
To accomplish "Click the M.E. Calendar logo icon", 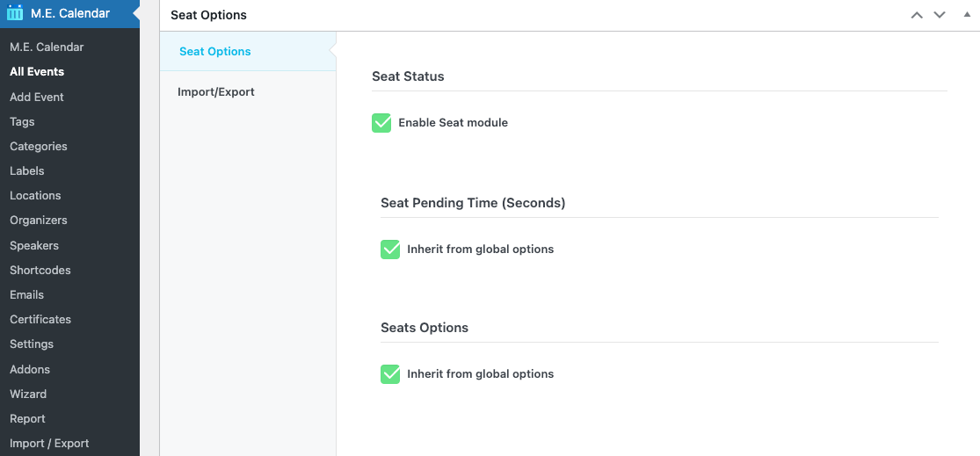I will (15, 13).
